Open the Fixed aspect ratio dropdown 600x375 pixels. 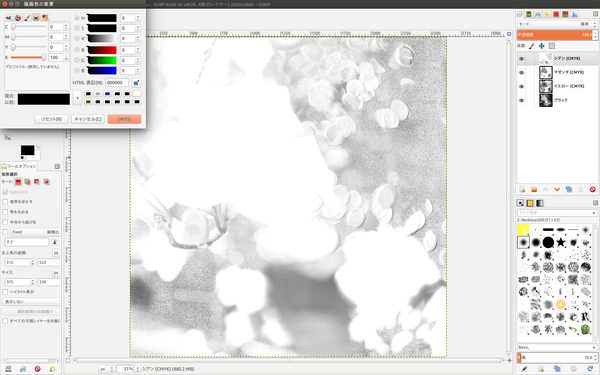(35, 232)
